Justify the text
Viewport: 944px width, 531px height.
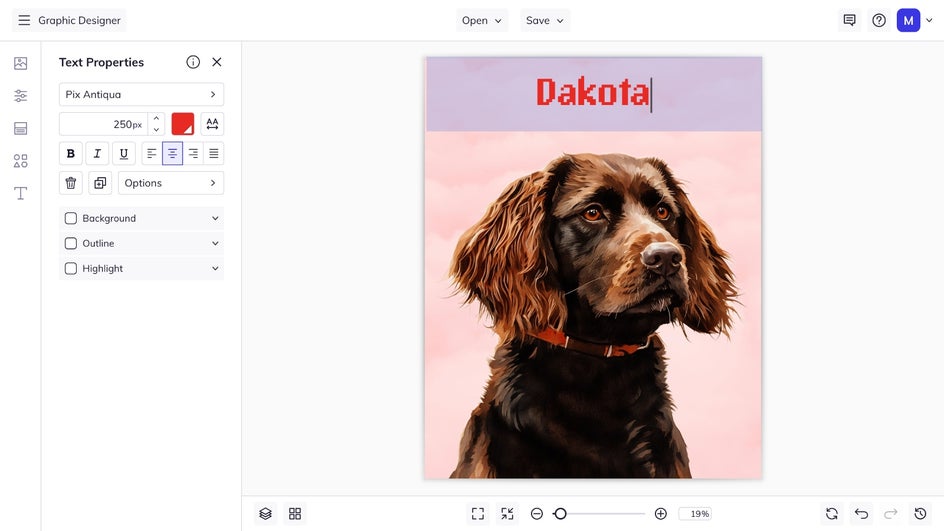214,154
